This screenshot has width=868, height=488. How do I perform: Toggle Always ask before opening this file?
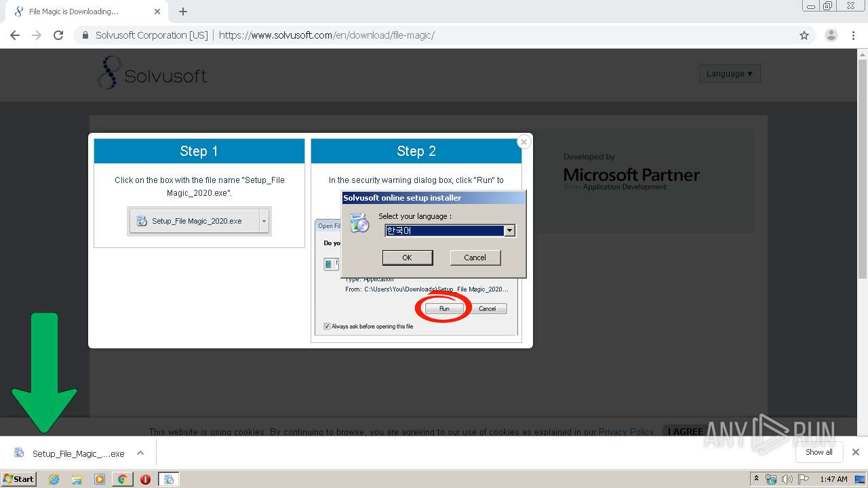[327, 326]
